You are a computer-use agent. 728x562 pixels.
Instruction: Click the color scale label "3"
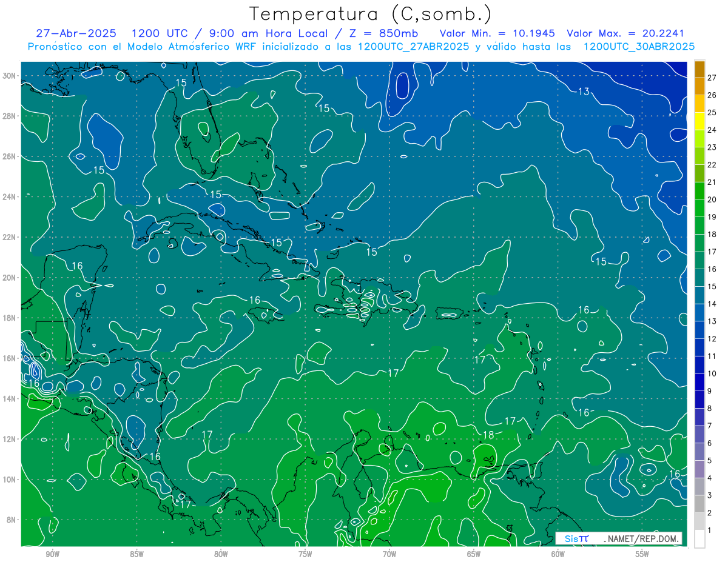click(710, 495)
